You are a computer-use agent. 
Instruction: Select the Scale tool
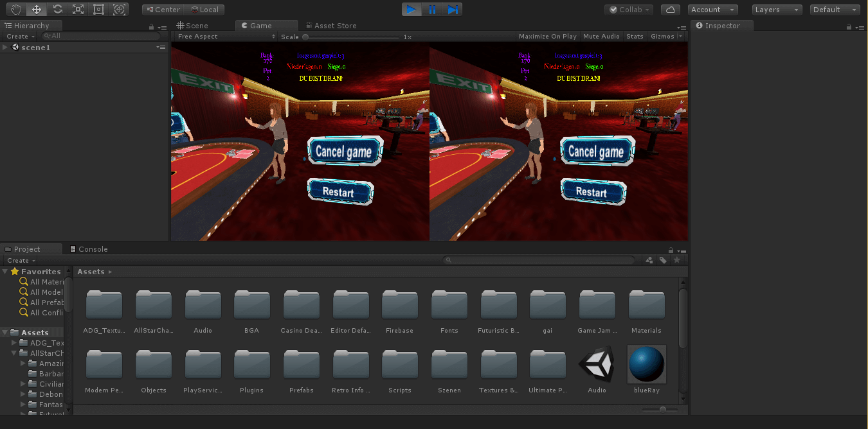(78, 10)
